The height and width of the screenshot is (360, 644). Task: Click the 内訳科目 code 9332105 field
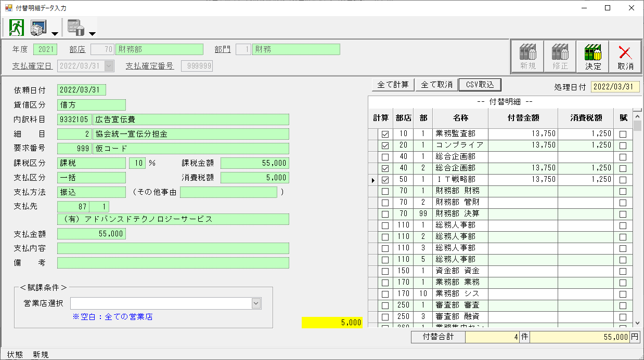(x=74, y=119)
